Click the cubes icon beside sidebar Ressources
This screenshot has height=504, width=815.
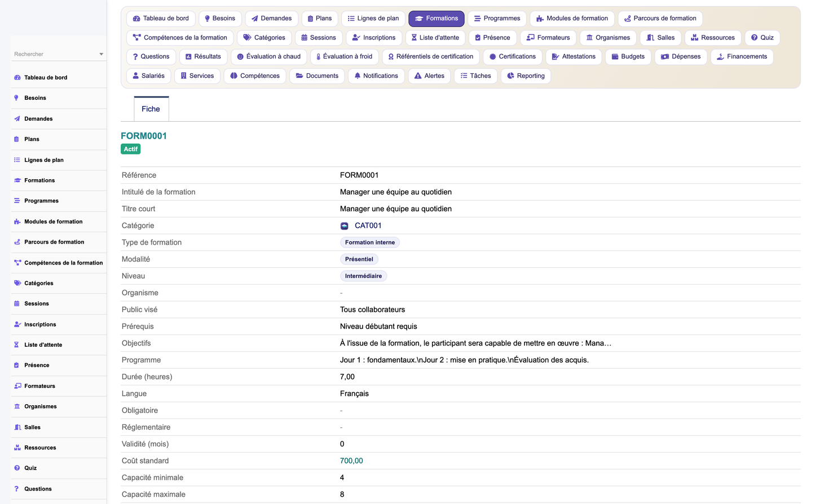[x=17, y=448]
